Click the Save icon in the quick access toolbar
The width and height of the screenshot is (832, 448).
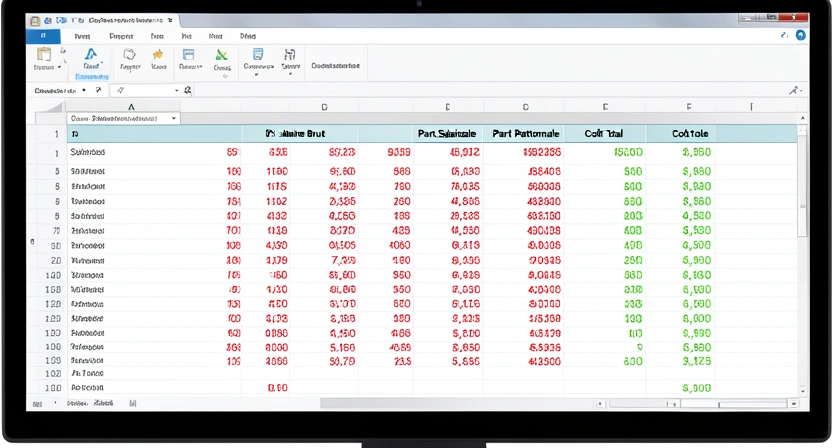click(x=48, y=21)
